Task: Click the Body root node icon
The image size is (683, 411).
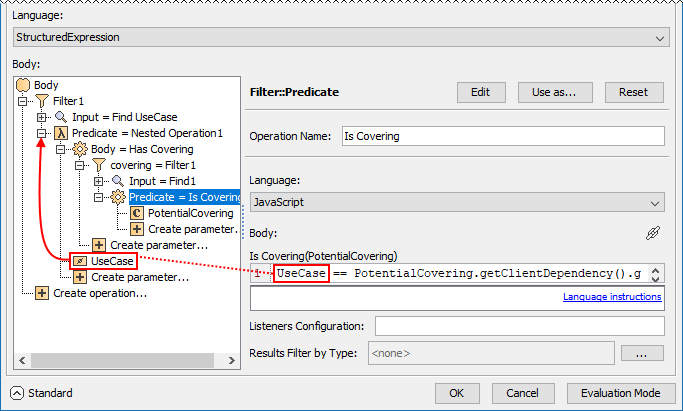Action: (23, 85)
